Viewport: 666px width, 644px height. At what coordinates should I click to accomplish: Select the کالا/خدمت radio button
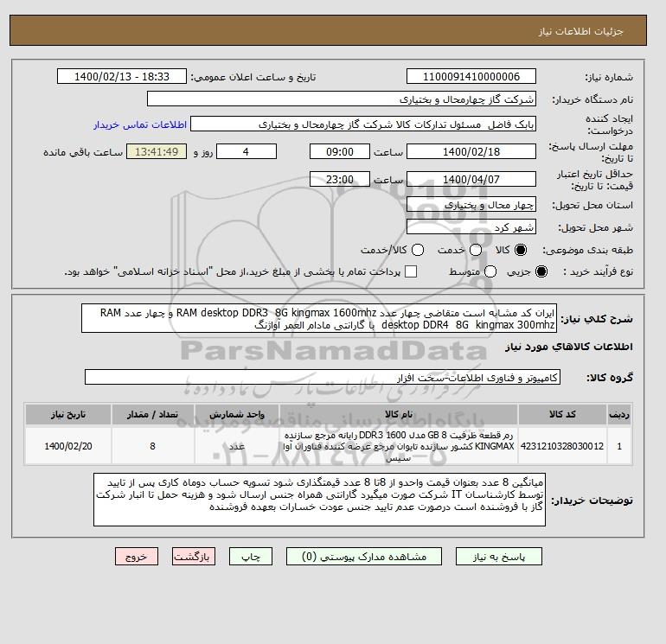418,250
